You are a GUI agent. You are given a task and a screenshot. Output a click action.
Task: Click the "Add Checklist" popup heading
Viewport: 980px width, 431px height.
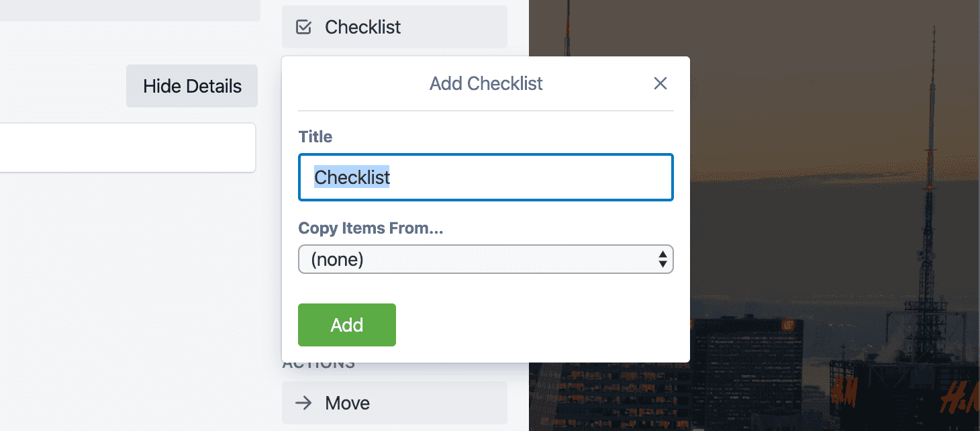(x=486, y=83)
